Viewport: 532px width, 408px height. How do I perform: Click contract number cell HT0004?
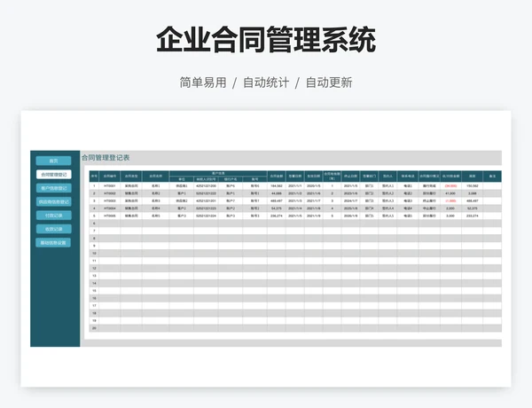(x=110, y=208)
